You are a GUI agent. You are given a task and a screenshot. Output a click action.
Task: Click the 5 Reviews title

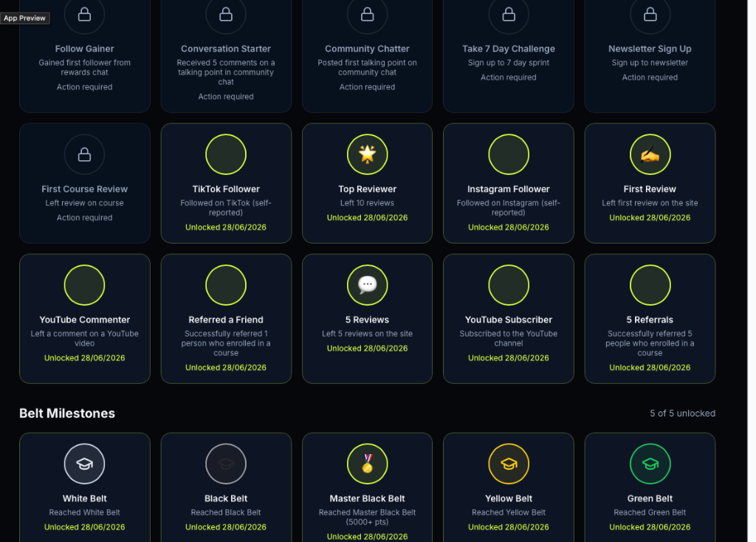[368, 320]
